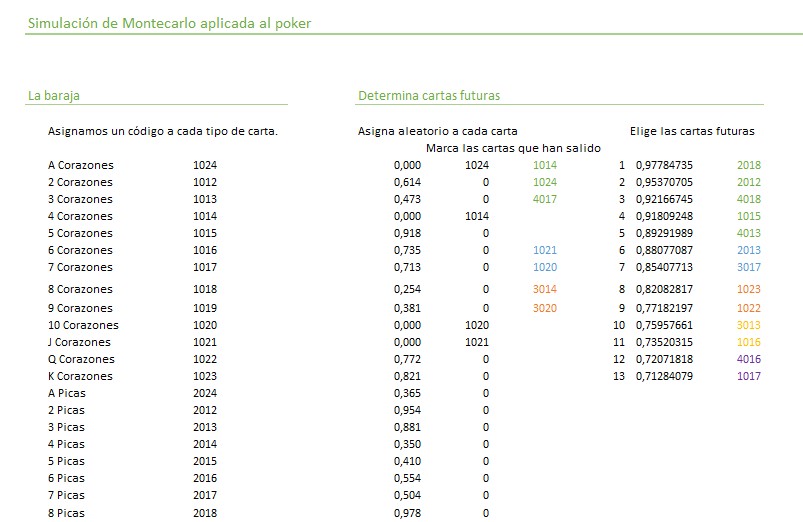Select the 'La baraja' section heading

coord(54,96)
